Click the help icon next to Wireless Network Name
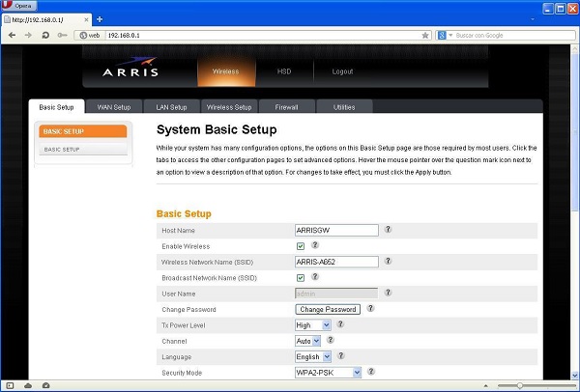The height and width of the screenshot is (392, 580). pyautogui.click(x=388, y=261)
